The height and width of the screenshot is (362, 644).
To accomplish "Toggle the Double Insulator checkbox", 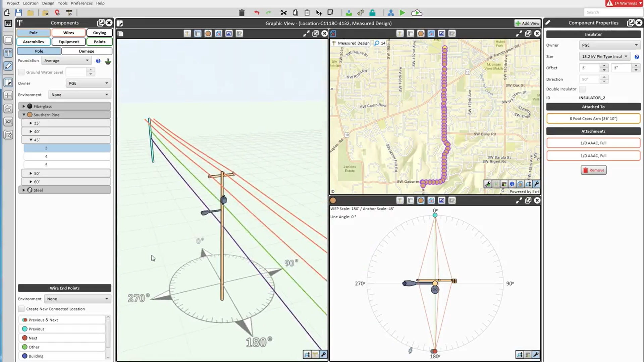I will pyautogui.click(x=582, y=89).
